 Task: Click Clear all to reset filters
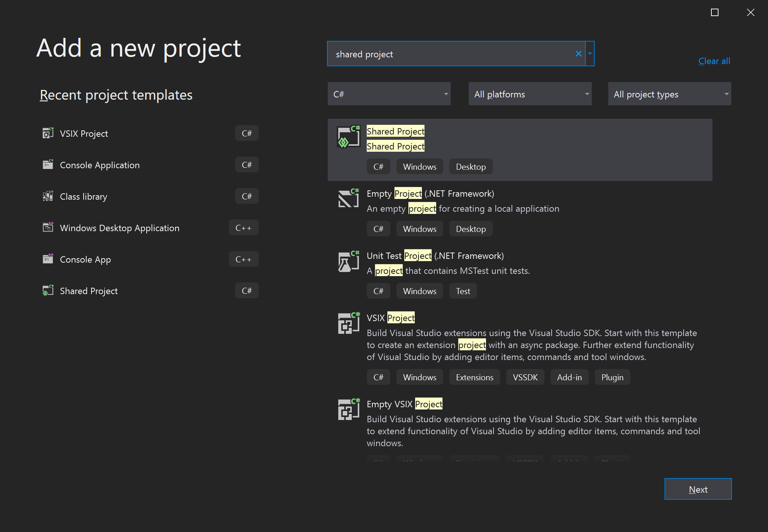click(715, 61)
